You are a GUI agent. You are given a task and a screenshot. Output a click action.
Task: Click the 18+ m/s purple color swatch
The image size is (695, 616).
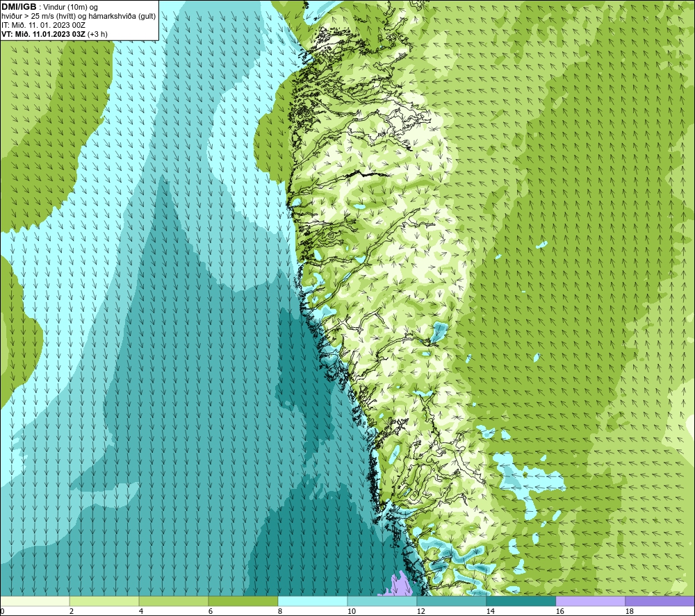pyautogui.click(x=660, y=601)
